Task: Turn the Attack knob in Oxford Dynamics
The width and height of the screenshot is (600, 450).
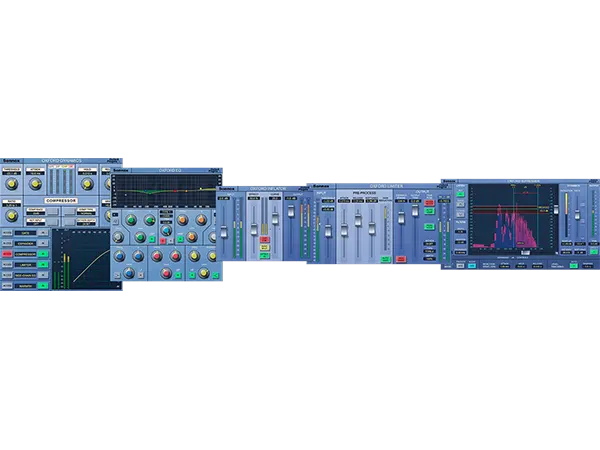Action: point(36,184)
